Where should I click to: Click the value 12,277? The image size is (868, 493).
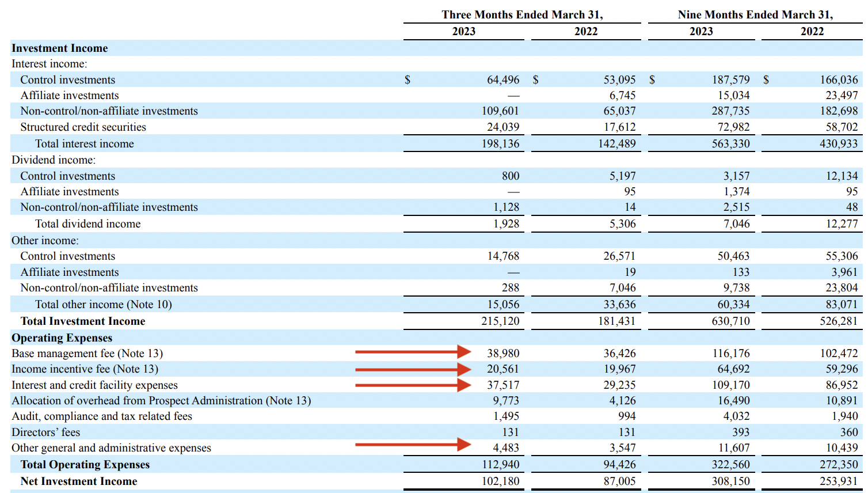pos(842,224)
